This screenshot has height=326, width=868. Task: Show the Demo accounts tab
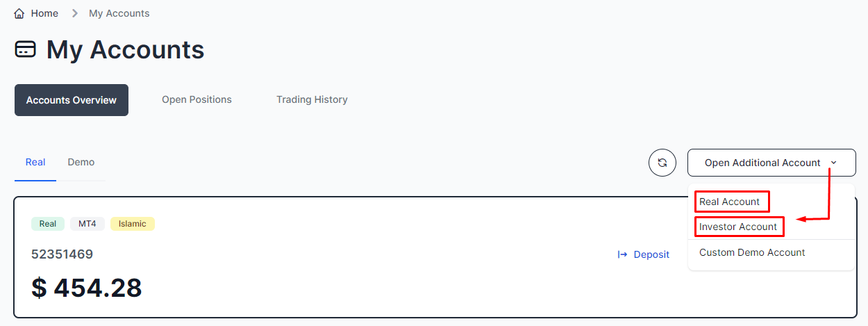coord(81,162)
